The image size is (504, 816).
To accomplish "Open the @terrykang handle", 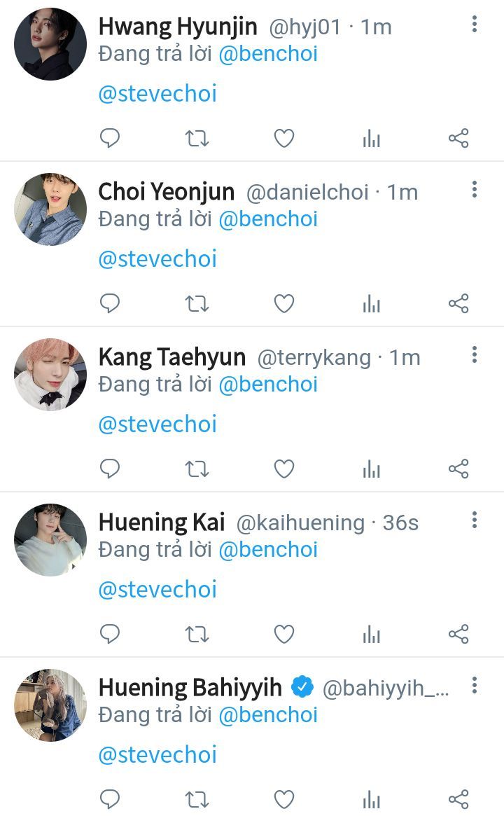I will 314,358.
